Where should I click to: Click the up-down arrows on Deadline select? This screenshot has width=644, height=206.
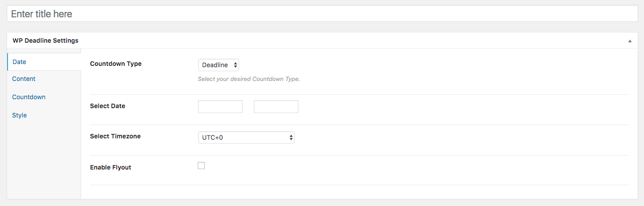[x=235, y=65]
